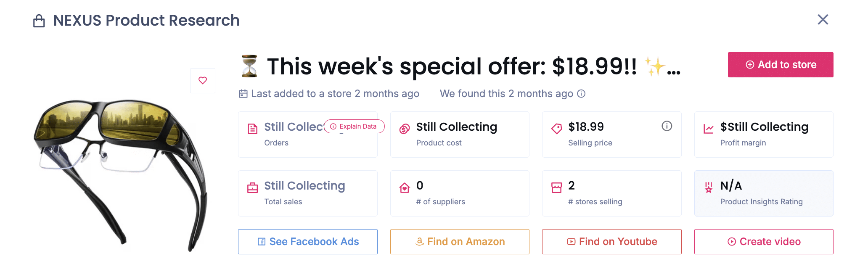Click the Create video button
The height and width of the screenshot is (264, 868).
(764, 242)
